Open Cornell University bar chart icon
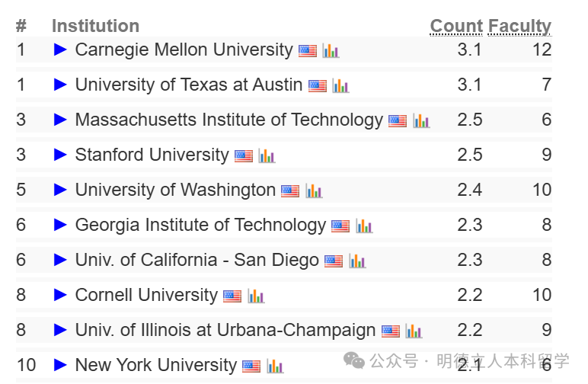The image size is (588, 384). (x=256, y=296)
